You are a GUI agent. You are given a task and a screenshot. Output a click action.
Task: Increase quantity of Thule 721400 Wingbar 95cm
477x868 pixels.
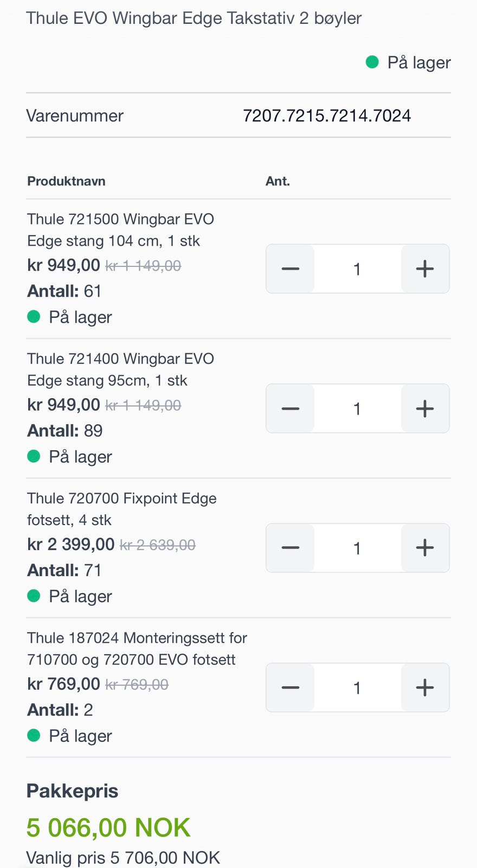coord(425,409)
